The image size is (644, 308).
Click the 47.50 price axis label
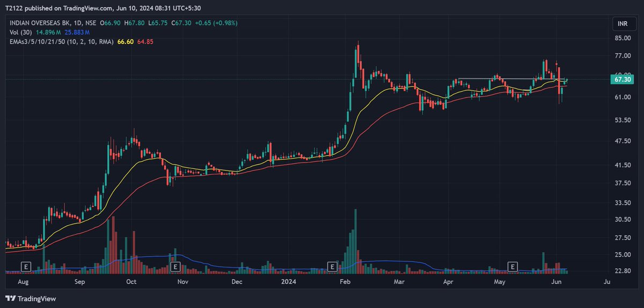point(623,141)
